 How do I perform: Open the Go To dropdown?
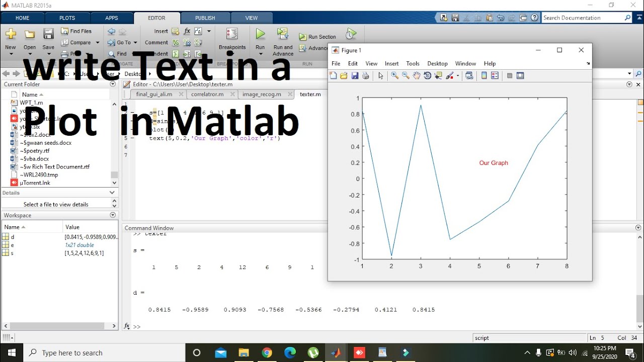pos(123,43)
